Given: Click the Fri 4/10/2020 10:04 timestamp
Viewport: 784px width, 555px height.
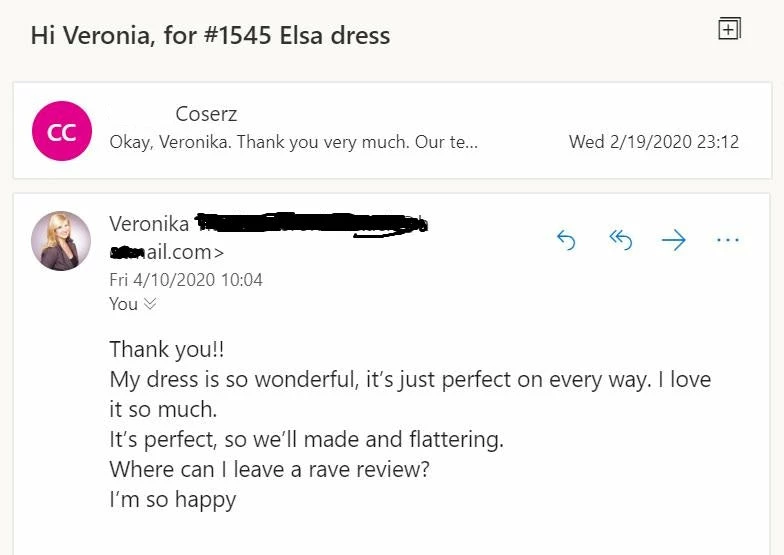Looking at the screenshot, I should coord(185,280).
